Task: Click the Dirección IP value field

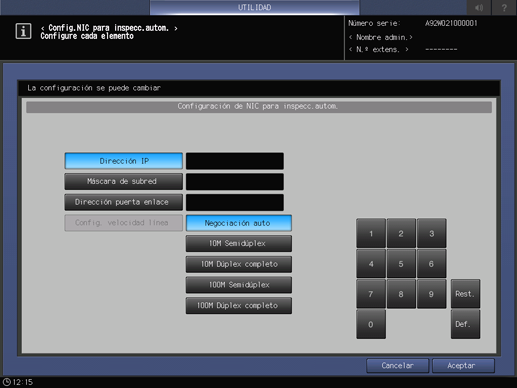Action: (235, 161)
